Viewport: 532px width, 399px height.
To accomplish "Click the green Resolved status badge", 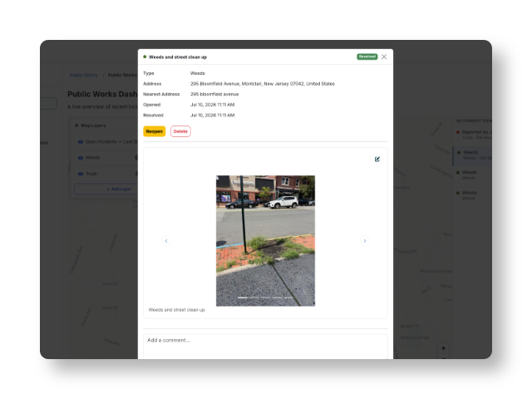I will point(367,57).
